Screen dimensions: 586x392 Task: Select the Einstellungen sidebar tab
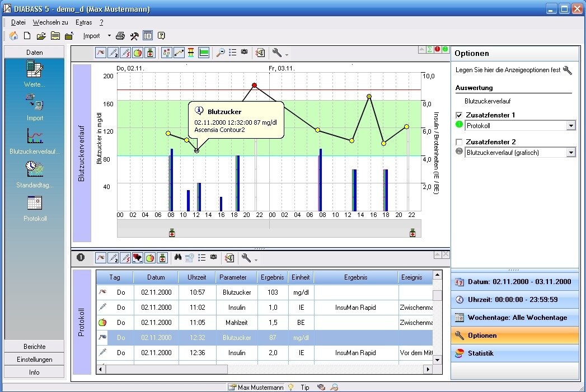click(x=34, y=360)
